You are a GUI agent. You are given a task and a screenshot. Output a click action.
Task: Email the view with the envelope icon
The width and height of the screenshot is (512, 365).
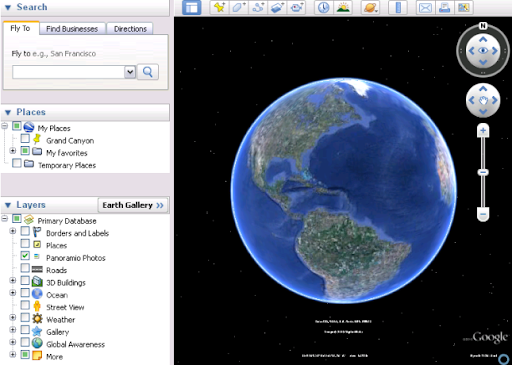[425, 7]
